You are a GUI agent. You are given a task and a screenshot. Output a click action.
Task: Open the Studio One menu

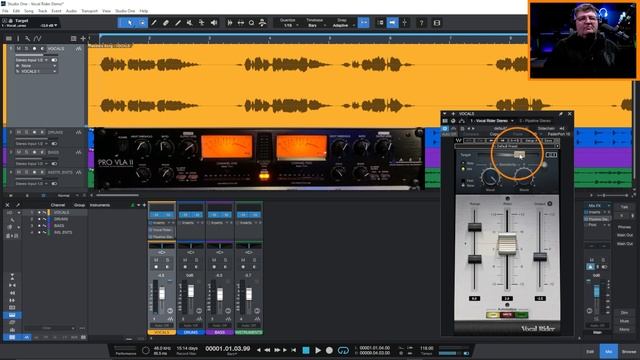point(125,11)
